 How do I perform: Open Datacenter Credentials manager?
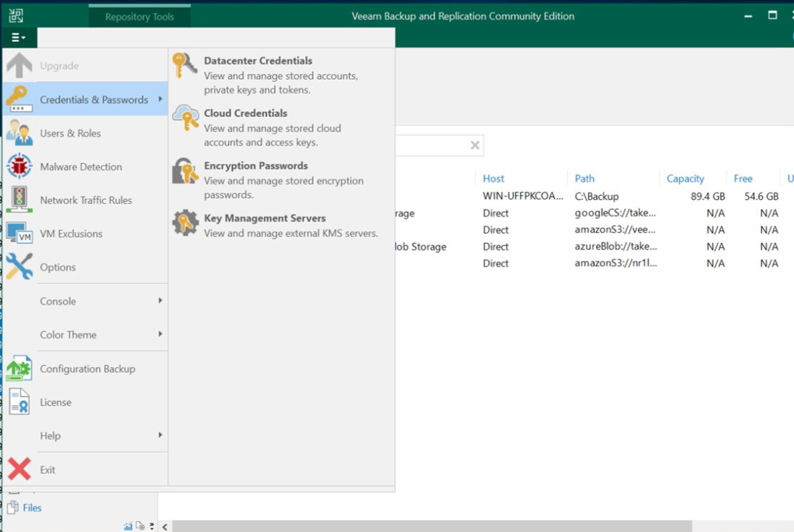(281, 74)
